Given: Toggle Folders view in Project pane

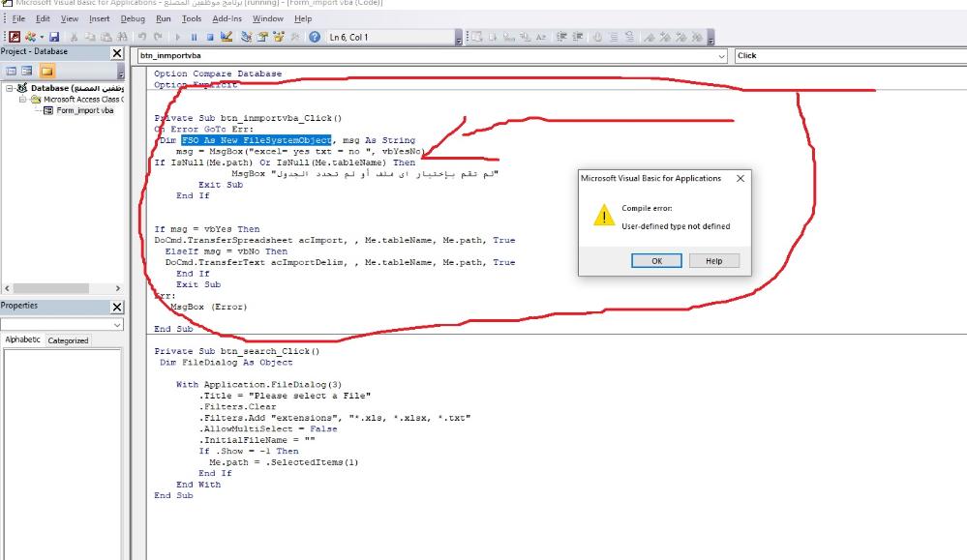Looking at the screenshot, I should point(46,72).
